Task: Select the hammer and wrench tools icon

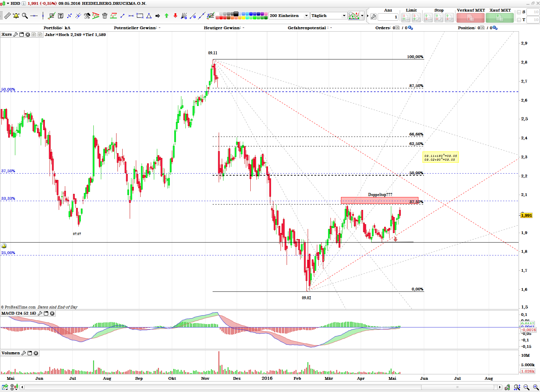Action: [87, 16]
